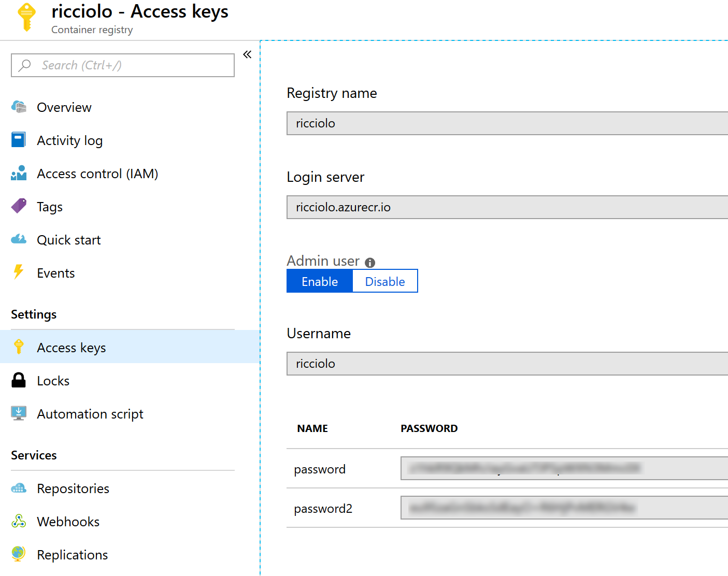Click the Admin user info icon
This screenshot has width=728, height=576.
point(370,263)
